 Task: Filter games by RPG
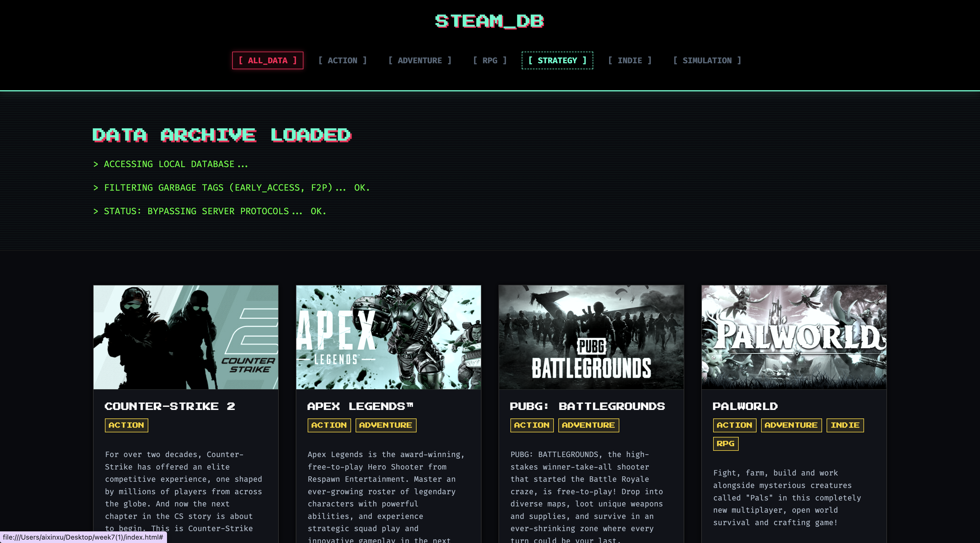pos(490,60)
